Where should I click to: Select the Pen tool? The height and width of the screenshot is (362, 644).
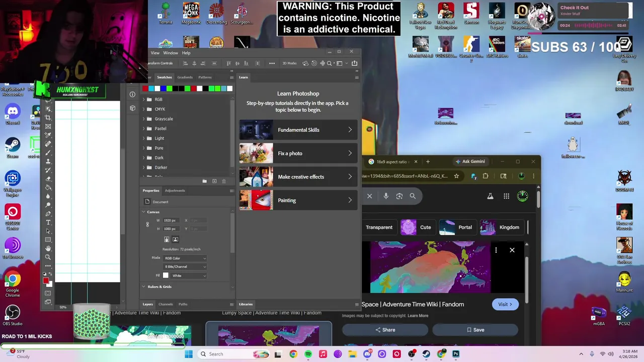point(48,214)
